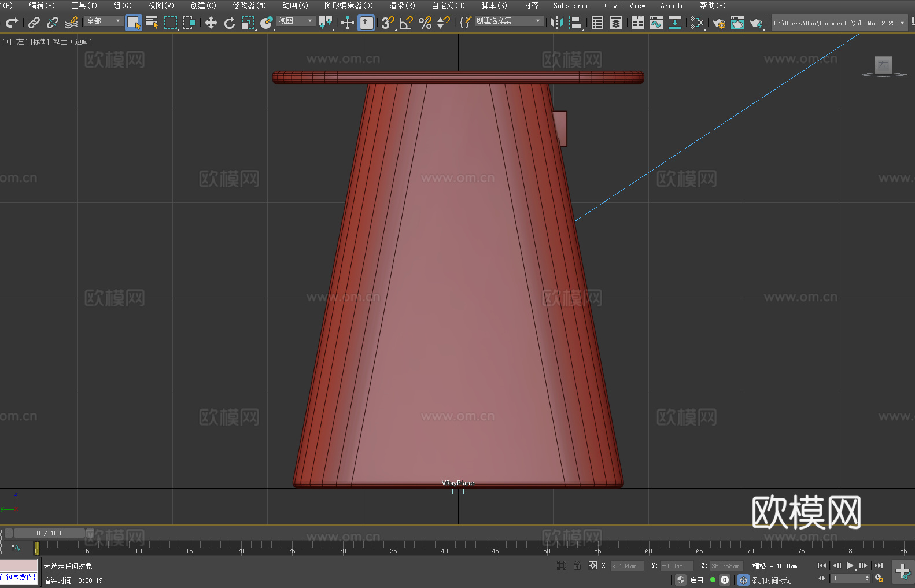Select the Rotate tool

(230, 23)
